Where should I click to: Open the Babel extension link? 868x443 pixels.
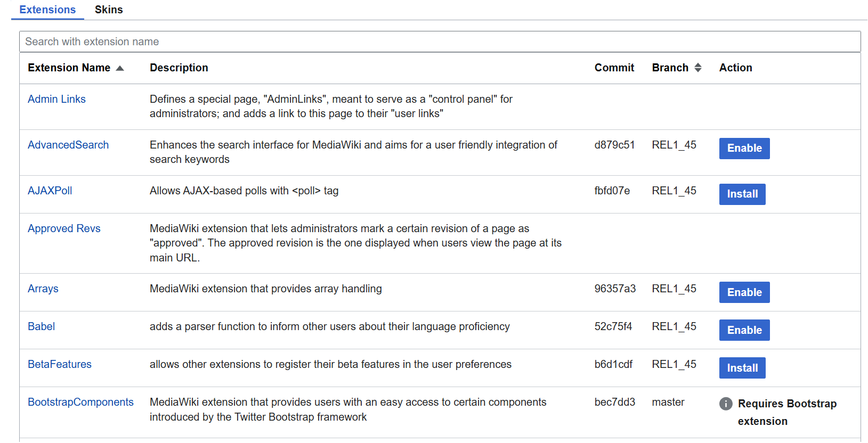click(41, 326)
